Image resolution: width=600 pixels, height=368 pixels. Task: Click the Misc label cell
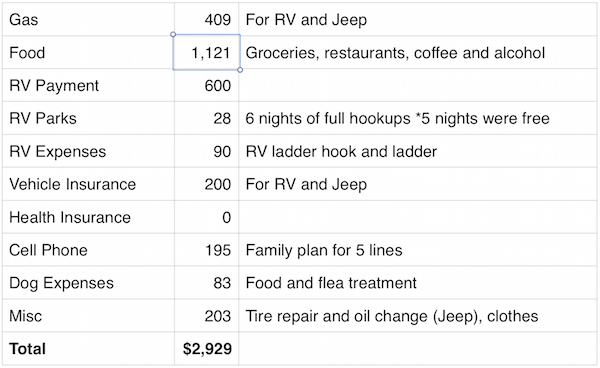88,316
